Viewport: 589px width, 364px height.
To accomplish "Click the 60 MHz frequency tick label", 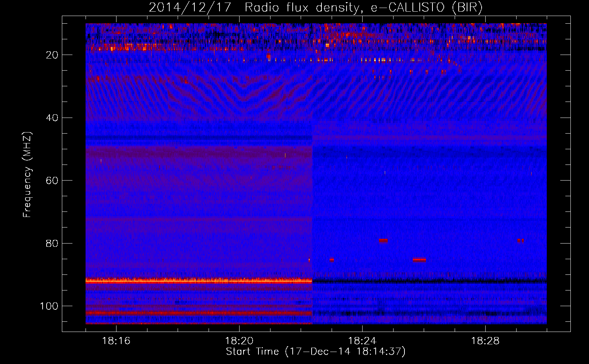I will pyautogui.click(x=52, y=181).
